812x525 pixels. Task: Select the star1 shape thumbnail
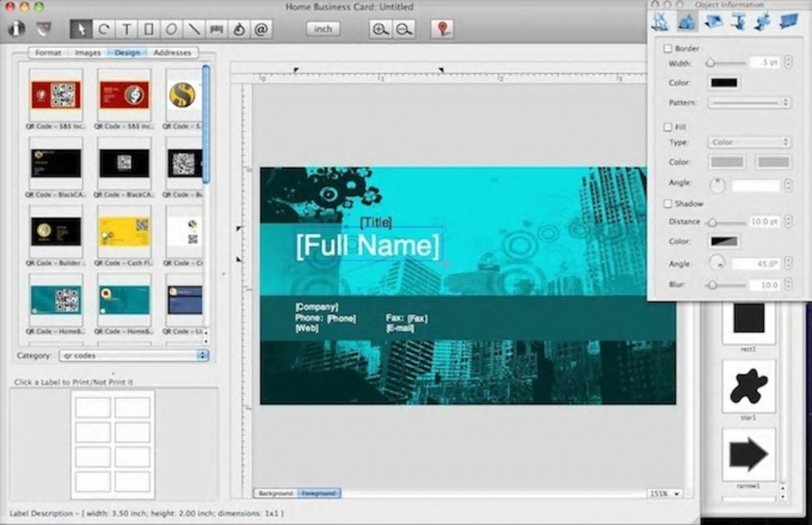click(749, 386)
